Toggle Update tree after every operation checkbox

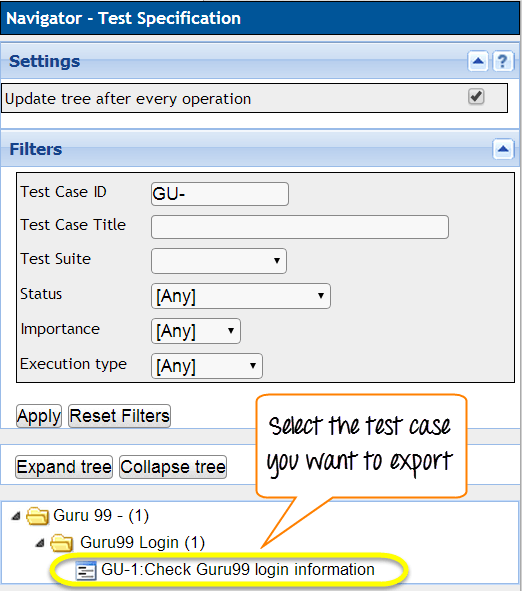point(476,96)
